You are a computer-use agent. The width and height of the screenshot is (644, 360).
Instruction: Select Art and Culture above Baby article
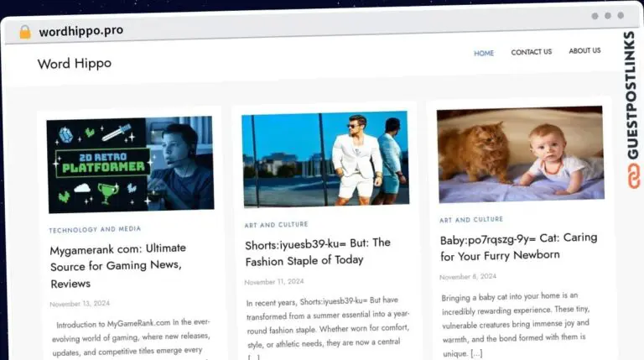click(471, 220)
